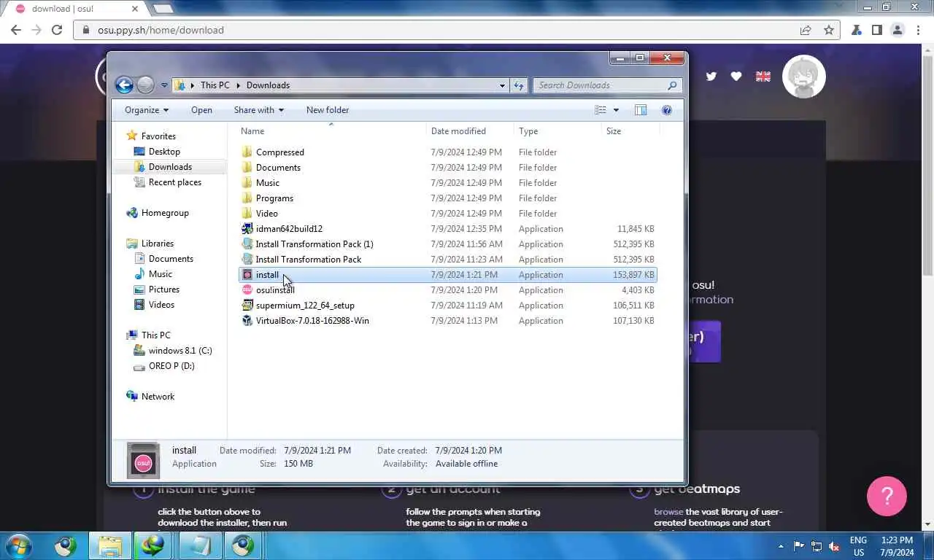Screen dimensions: 934x560
Task: Select Desktop under Favorites
Action: point(164,152)
